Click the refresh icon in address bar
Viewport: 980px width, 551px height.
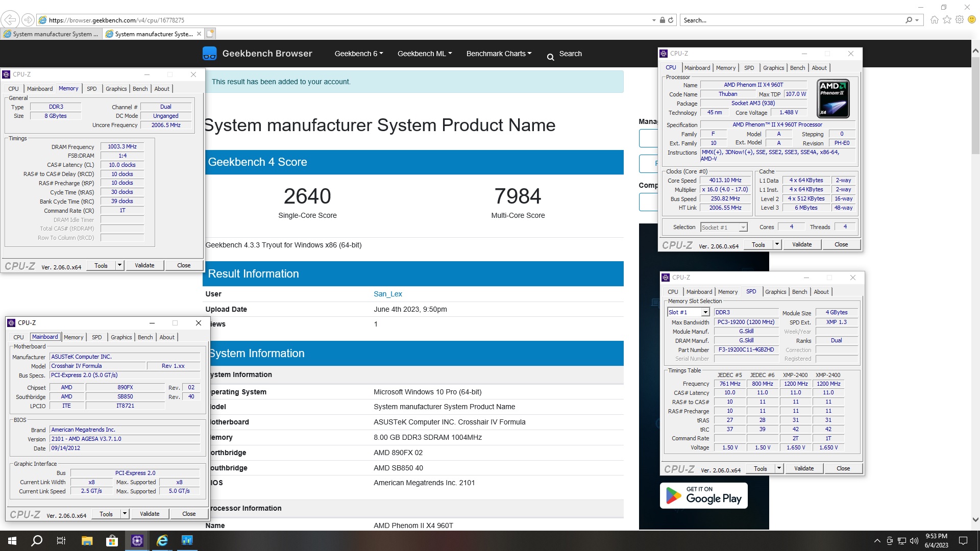pos(671,20)
